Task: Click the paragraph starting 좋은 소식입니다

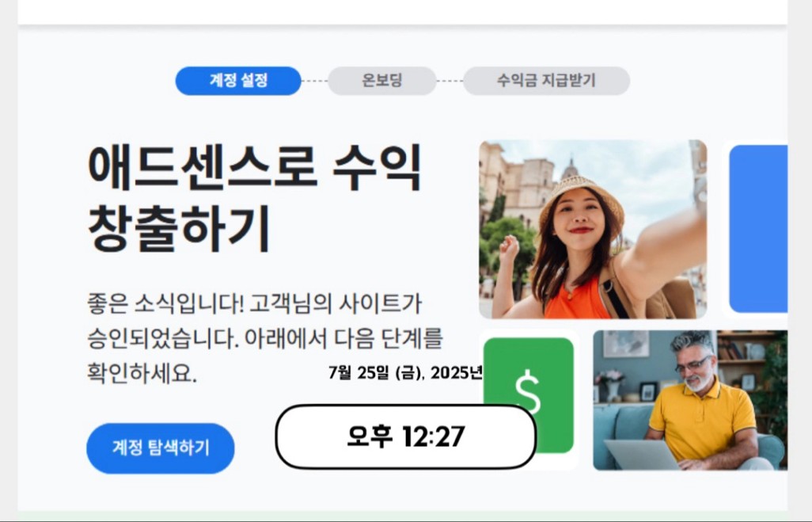Action: click(264, 338)
